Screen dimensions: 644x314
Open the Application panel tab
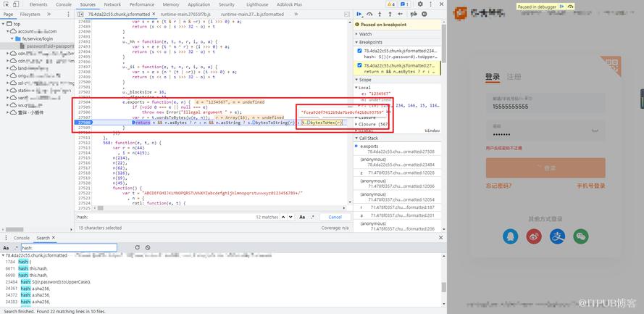point(198,4)
